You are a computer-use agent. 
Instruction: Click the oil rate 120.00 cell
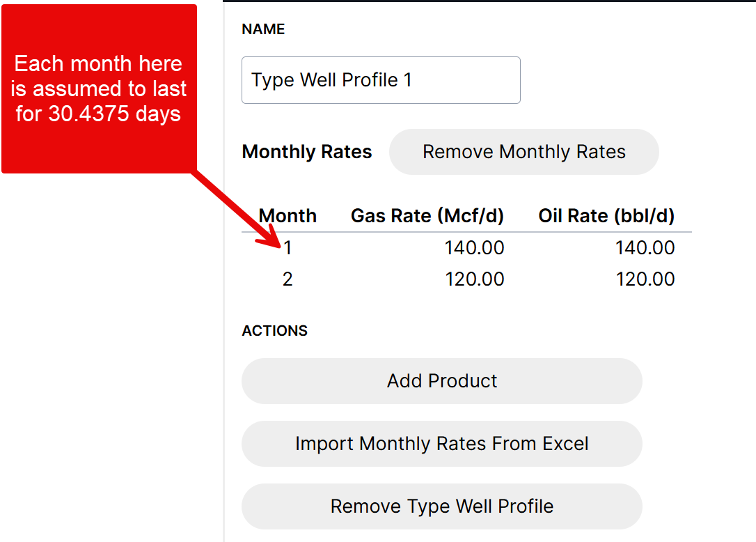[645, 279]
